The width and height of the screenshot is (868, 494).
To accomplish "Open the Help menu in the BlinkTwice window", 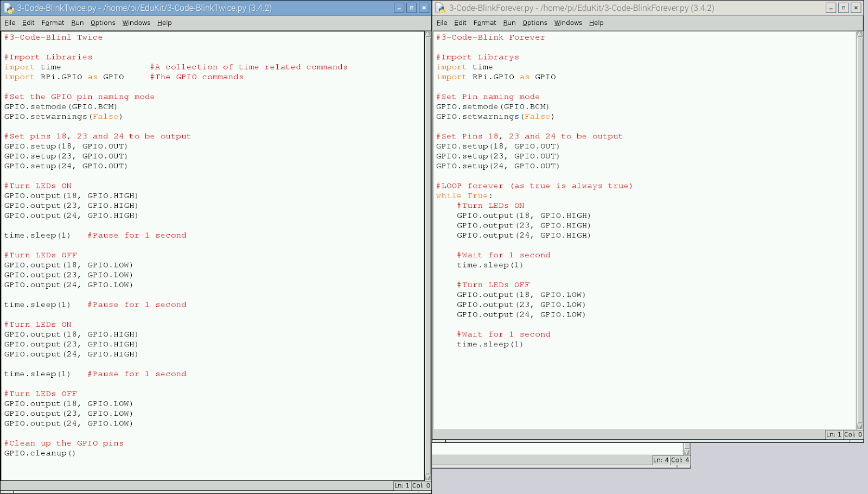I will pyautogui.click(x=165, y=23).
